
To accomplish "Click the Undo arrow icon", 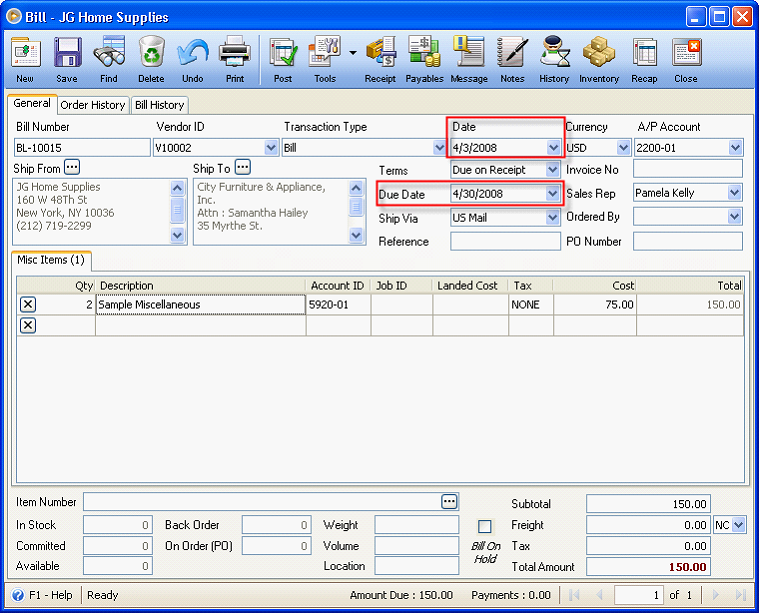I will tap(193, 52).
